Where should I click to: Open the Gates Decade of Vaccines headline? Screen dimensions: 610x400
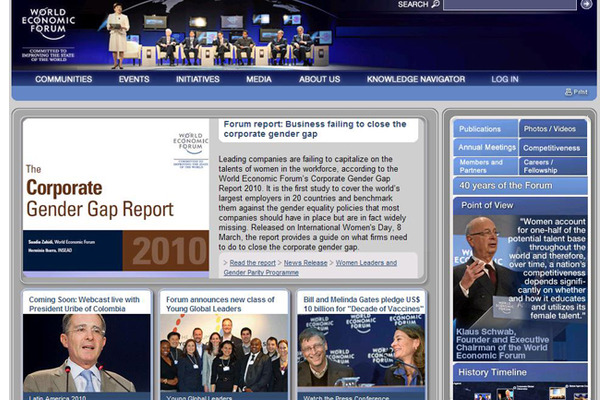(x=362, y=304)
